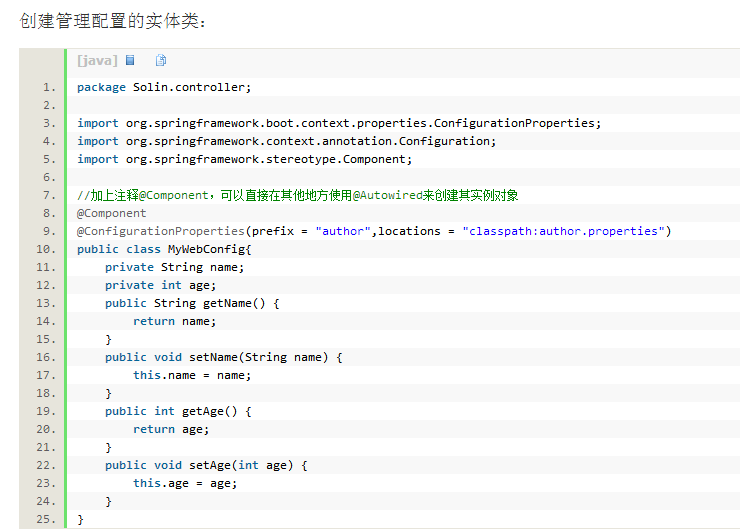Click the @ConfigurationProperties annotation text
The width and height of the screenshot is (740, 531).
(x=160, y=231)
